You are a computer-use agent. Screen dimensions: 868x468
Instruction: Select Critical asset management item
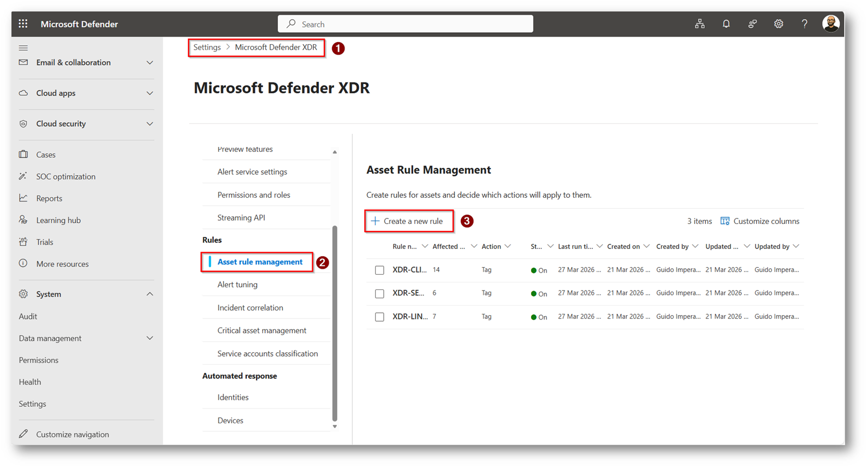[262, 330]
